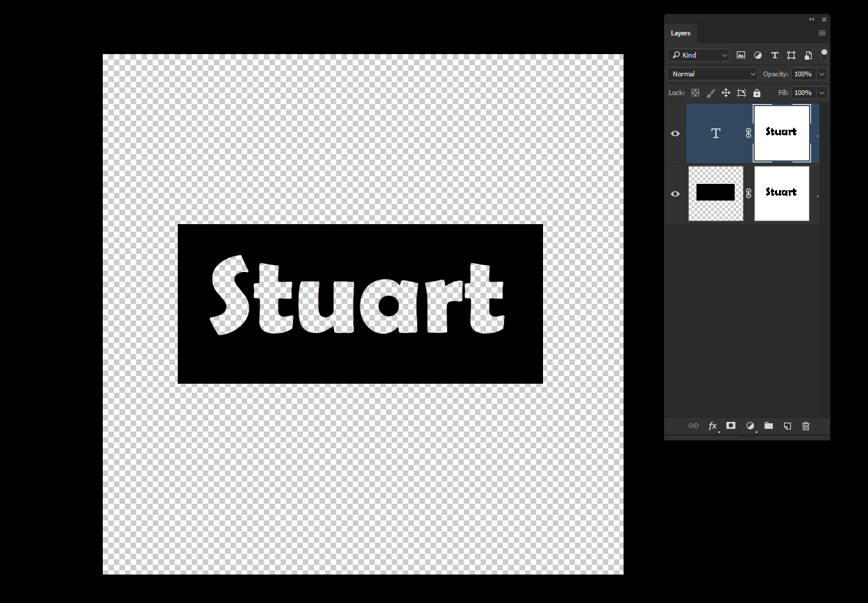Select the rectangle layer's Stuart mask thumbnail
The width and height of the screenshot is (868, 603).
click(782, 194)
